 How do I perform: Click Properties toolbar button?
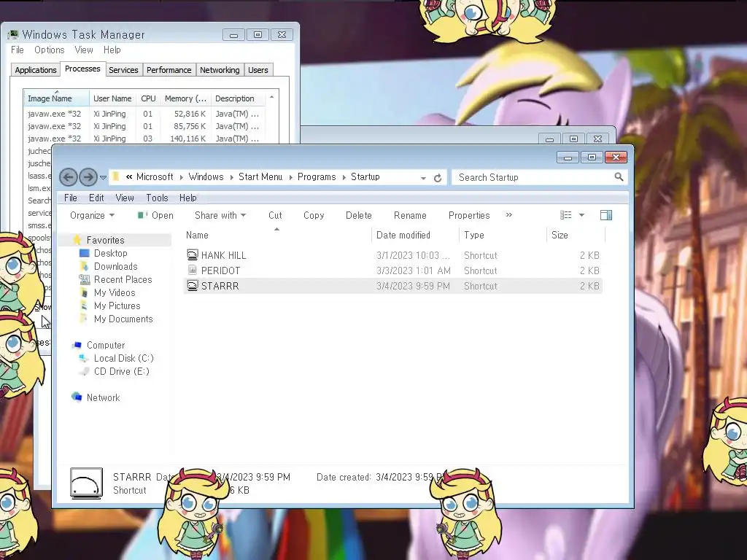(469, 215)
